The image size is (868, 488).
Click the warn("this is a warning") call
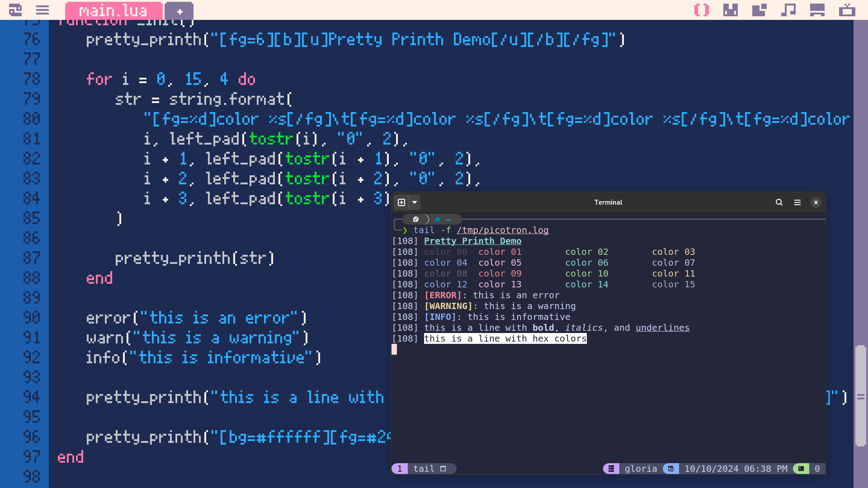[198, 338]
